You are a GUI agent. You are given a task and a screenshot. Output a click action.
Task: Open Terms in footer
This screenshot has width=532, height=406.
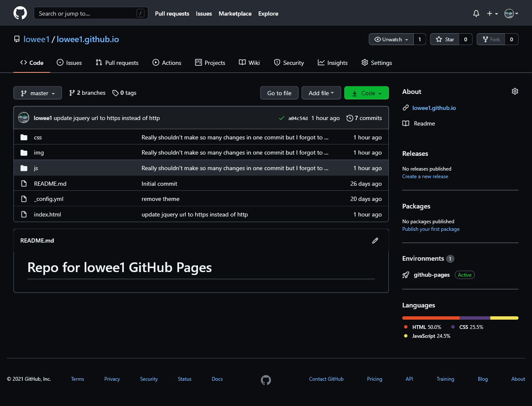(x=78, y=379)
